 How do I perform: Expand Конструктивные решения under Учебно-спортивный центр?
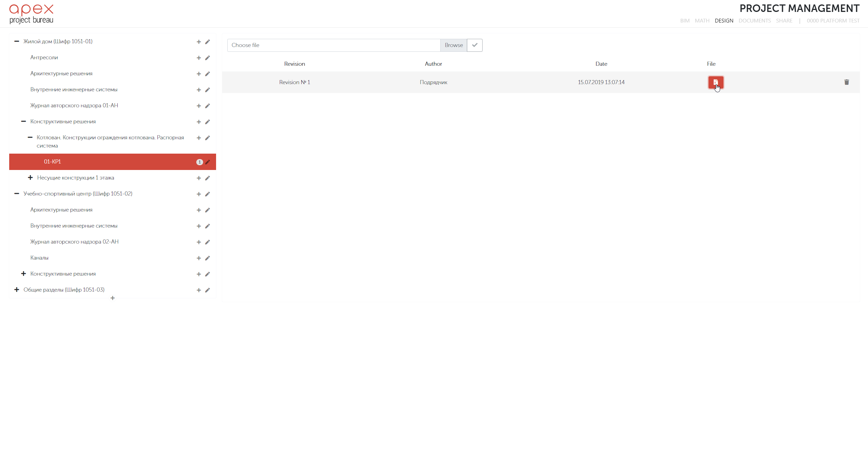tap(24, 274)
